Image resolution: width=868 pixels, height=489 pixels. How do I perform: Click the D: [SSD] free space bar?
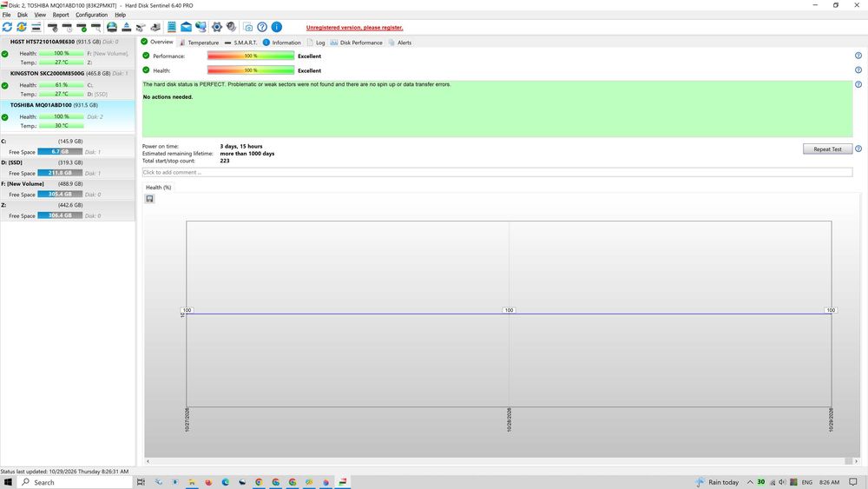tap(60, 173)
